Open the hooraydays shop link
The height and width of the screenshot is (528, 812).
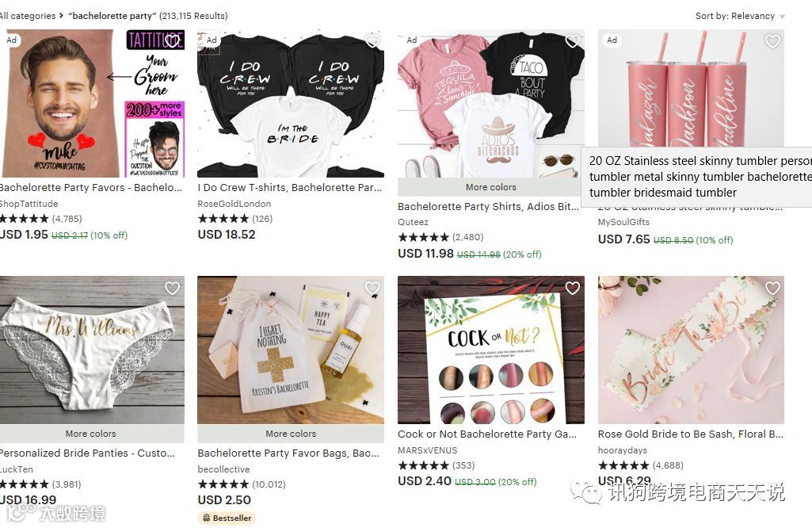[622, 450]
